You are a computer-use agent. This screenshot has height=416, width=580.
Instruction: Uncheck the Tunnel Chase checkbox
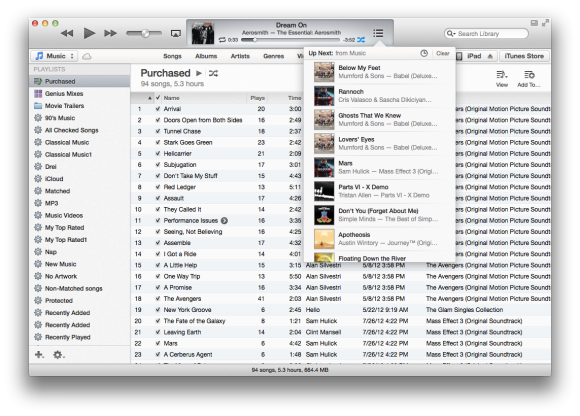point(158,131)
